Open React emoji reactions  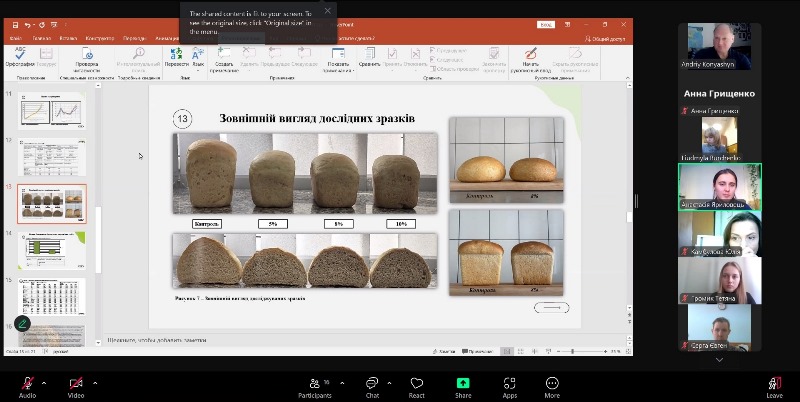coord(416,384)
